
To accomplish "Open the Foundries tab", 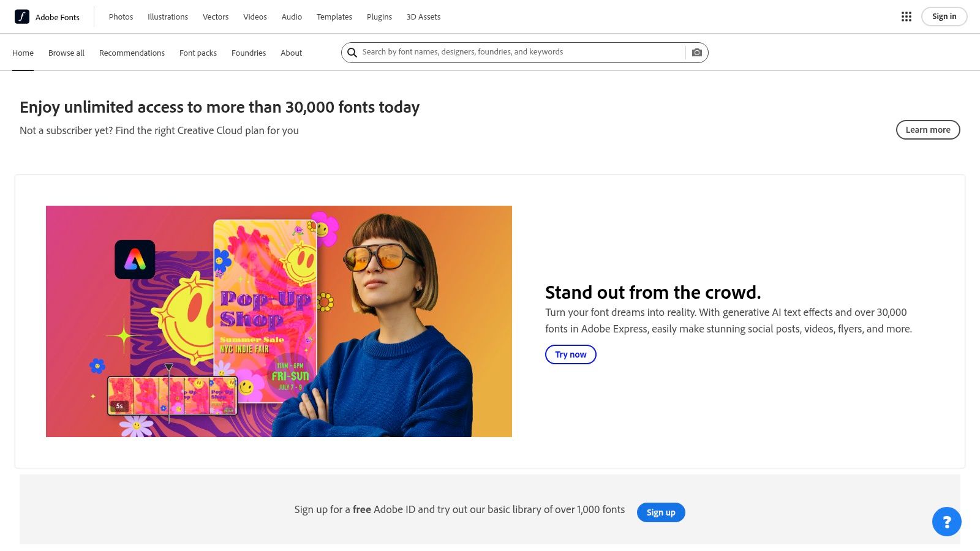I will point(249,53).
